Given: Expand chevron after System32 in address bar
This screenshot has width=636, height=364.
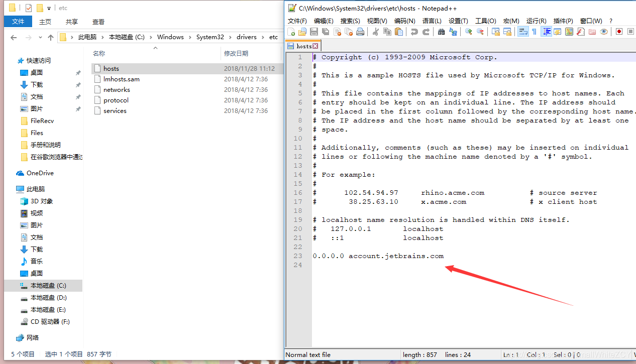Looking at the screenshot, I should [230, 37].
